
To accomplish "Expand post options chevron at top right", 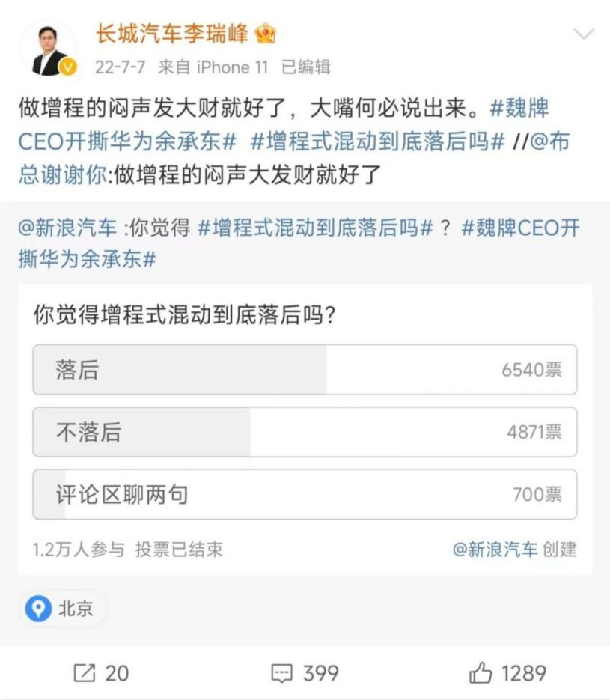I will (582, 35).
